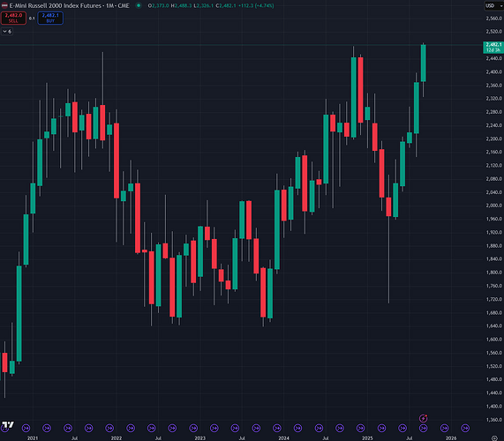Click the 2023 time axis label
Viewport: 504px width, 441px height.
coord(200,438)
